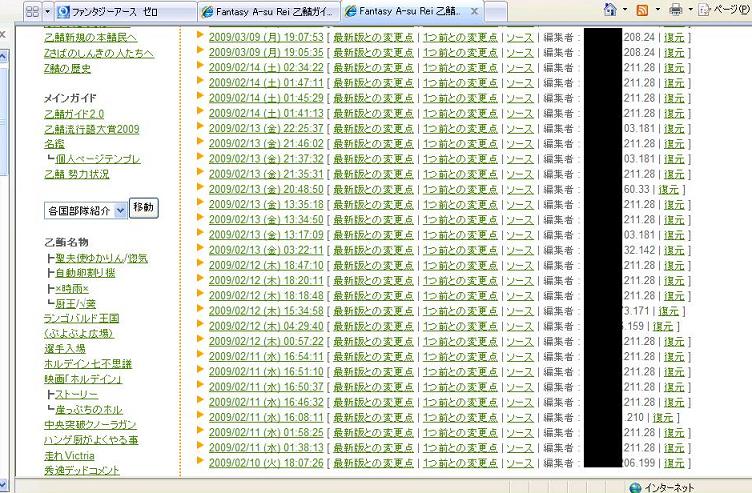752x493 pixels.
Task: Open revision 2009/02/10 (火) 18:07:26
Action: point(266,463)
